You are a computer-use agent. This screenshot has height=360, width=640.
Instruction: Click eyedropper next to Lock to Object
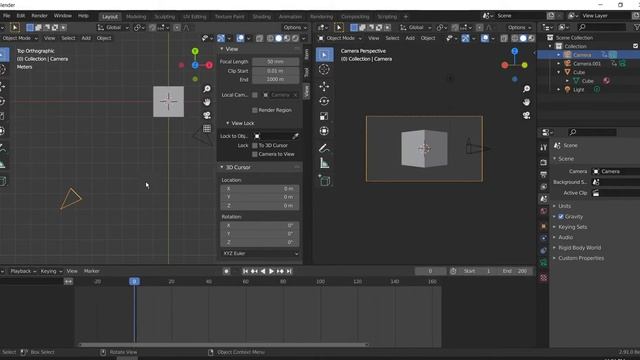295,136
